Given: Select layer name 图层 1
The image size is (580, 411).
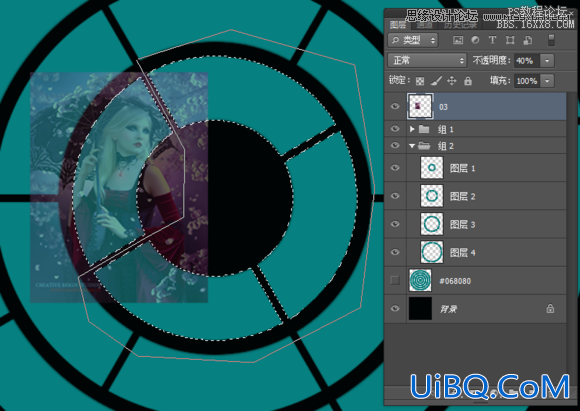Looking at the screenshot, I should 462,168.
